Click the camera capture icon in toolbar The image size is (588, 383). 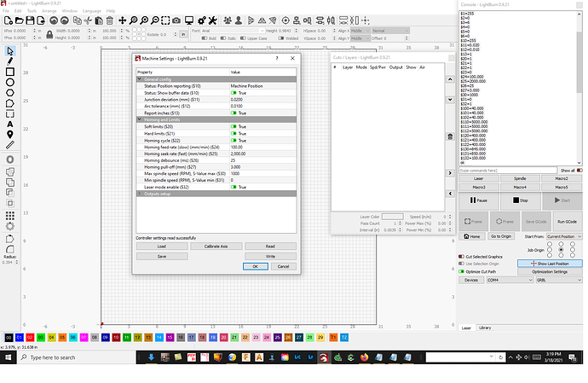pos(176,20)
